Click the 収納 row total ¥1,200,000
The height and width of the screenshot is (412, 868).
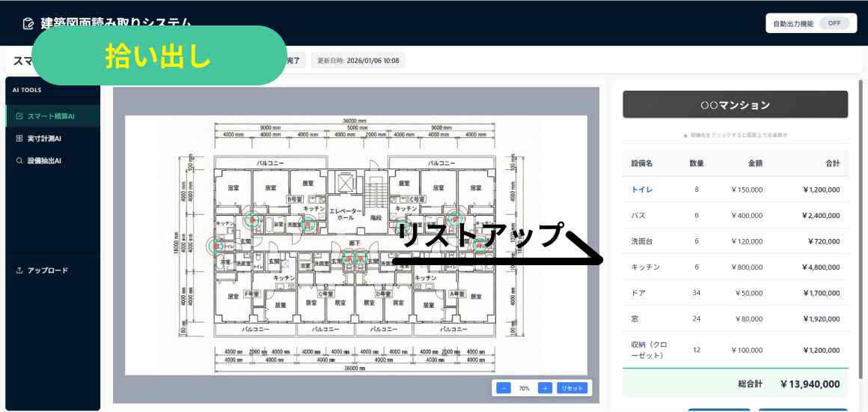[x=822, y=350]
